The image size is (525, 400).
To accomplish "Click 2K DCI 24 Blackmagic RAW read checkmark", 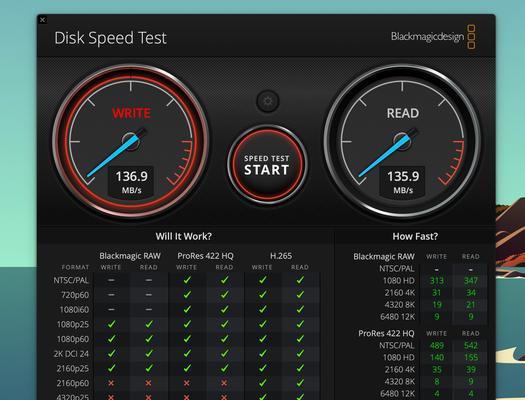I will click(149, 353).
